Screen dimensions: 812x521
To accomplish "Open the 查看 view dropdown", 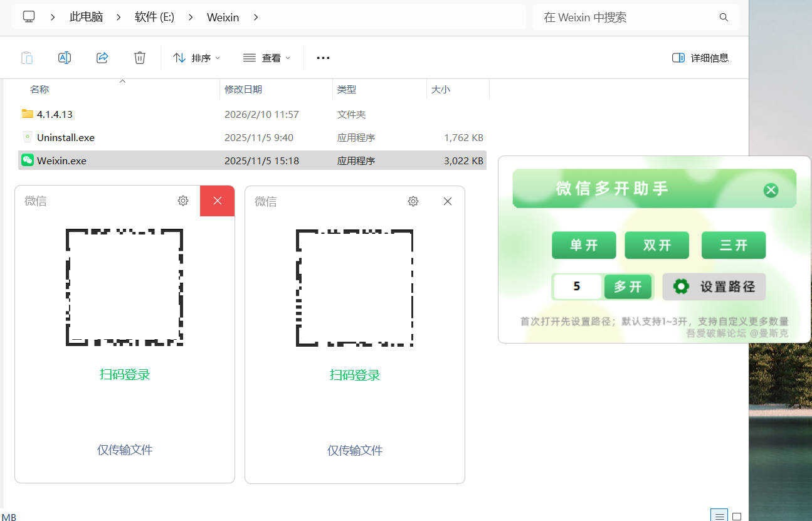I will point(267,58).
